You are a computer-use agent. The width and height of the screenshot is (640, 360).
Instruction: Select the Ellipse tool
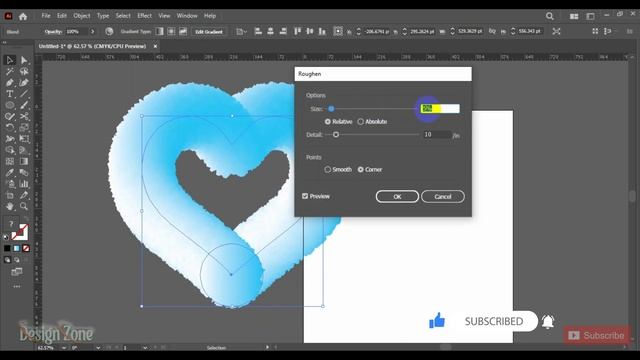(x=10, y=105)
